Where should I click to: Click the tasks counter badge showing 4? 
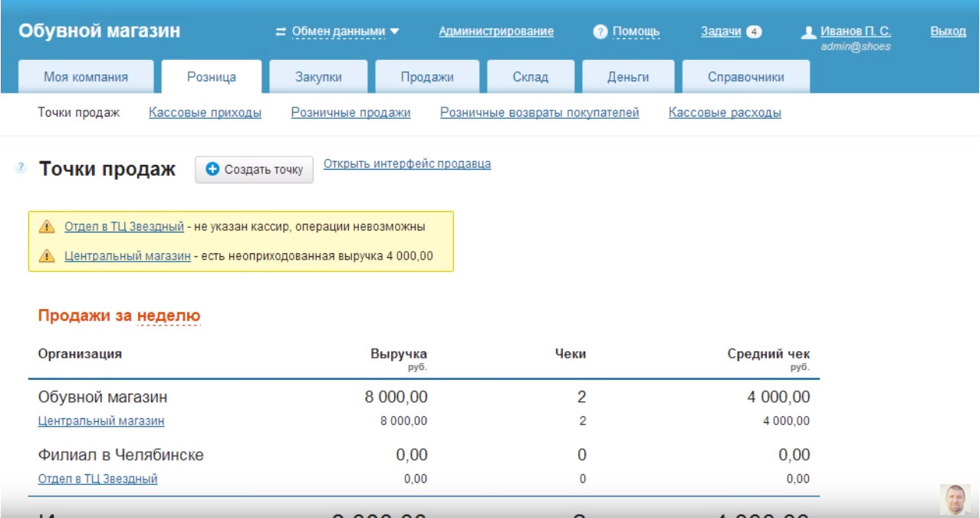tap(754, 32)
